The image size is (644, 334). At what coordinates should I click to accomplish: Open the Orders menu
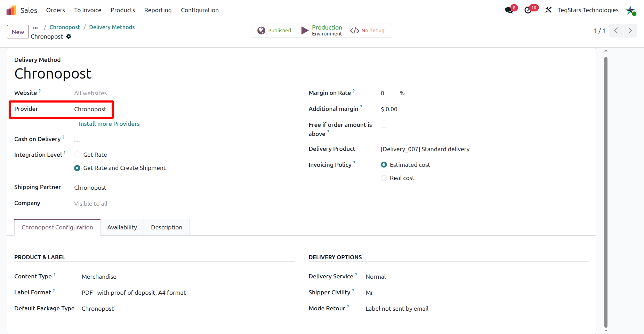tap(56, 10)
